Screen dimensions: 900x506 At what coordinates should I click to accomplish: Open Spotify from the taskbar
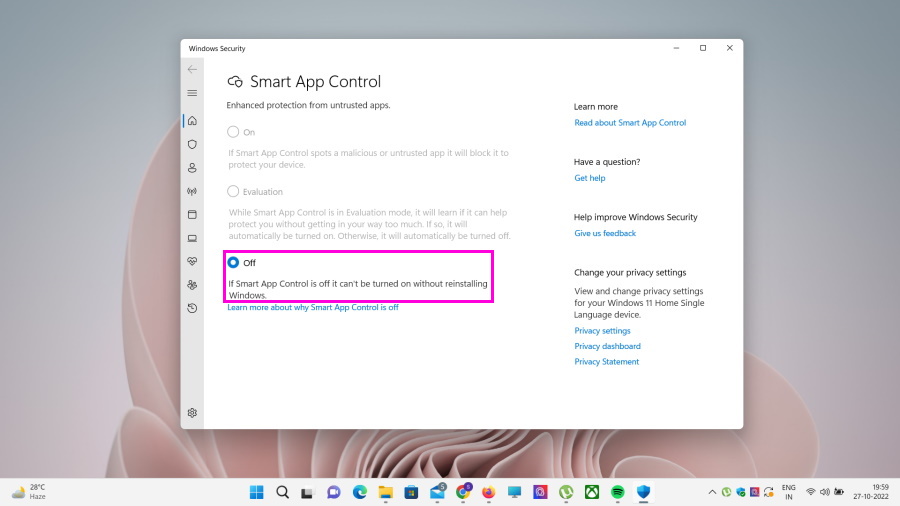[x=618, y=492]
